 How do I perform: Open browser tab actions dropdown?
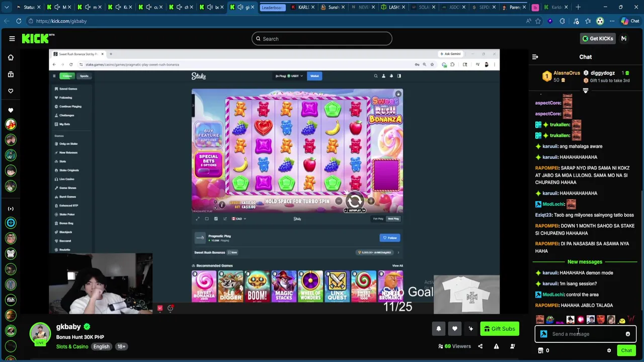coord(6,7)
